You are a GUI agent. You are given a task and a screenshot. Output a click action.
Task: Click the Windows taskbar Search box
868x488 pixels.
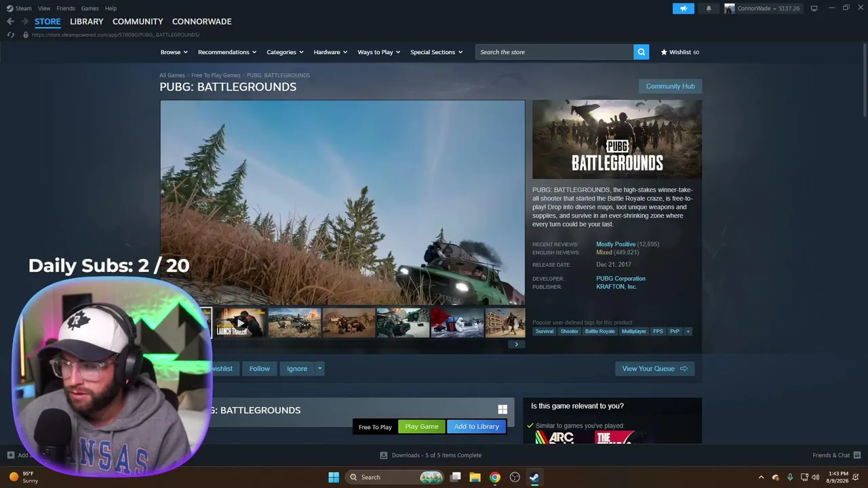tap(395, 477)
